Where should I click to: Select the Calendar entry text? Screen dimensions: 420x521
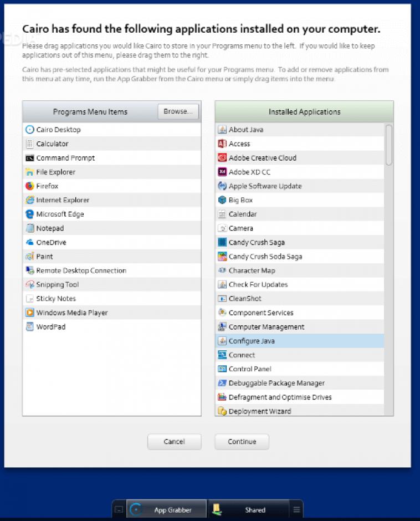point(243,214)
